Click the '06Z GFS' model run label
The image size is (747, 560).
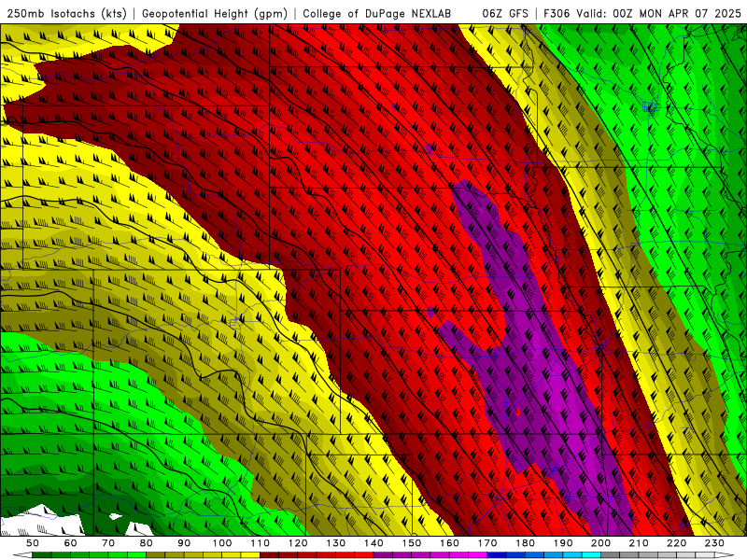(x=505, y=13)
